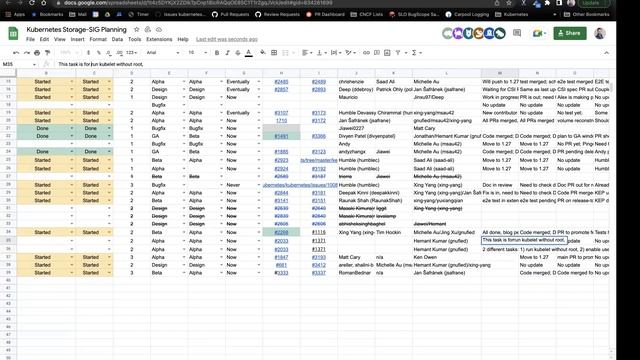The height and width of the screenshot is (360, 640).
Task: Click the document title Kubernetes Storage-SIG Planning
Action: (x=76, y=29)
